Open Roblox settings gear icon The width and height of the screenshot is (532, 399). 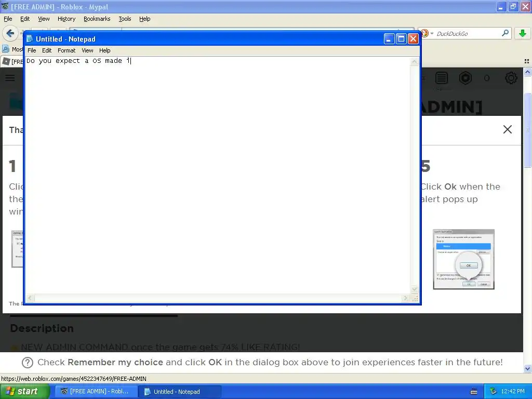pos(511,78)
